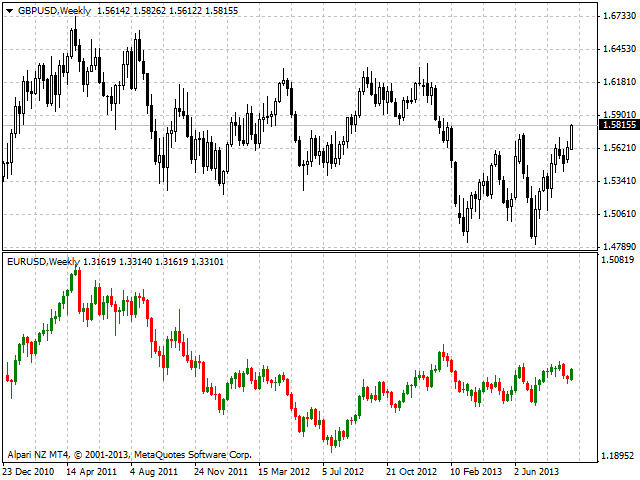
Task: Click the 5 Jul 2012 date label
Action: [x=343, y=471]
